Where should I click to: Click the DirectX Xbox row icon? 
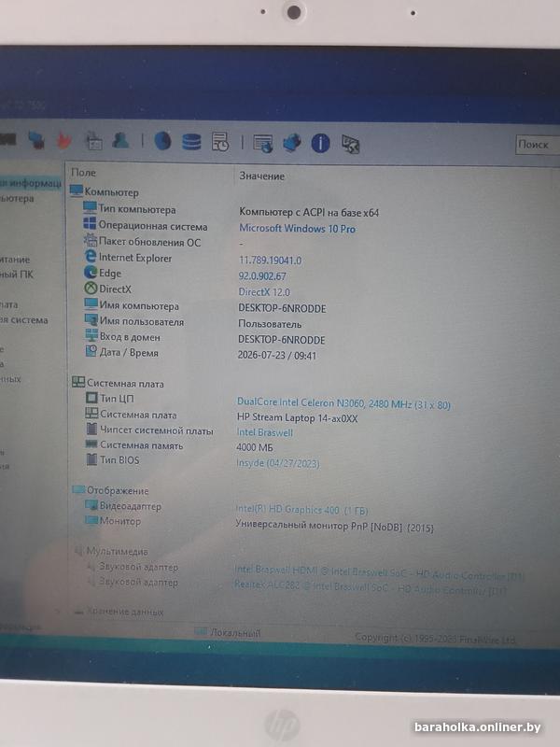pos(91,289)
